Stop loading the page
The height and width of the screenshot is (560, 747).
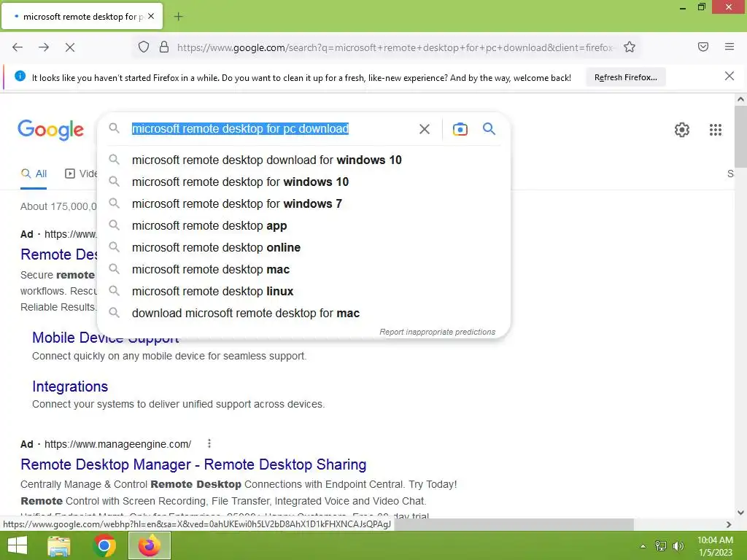[70, 47]
